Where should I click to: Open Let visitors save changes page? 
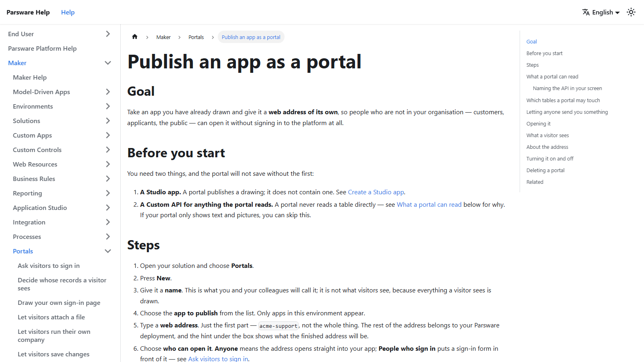coord(54,354)
